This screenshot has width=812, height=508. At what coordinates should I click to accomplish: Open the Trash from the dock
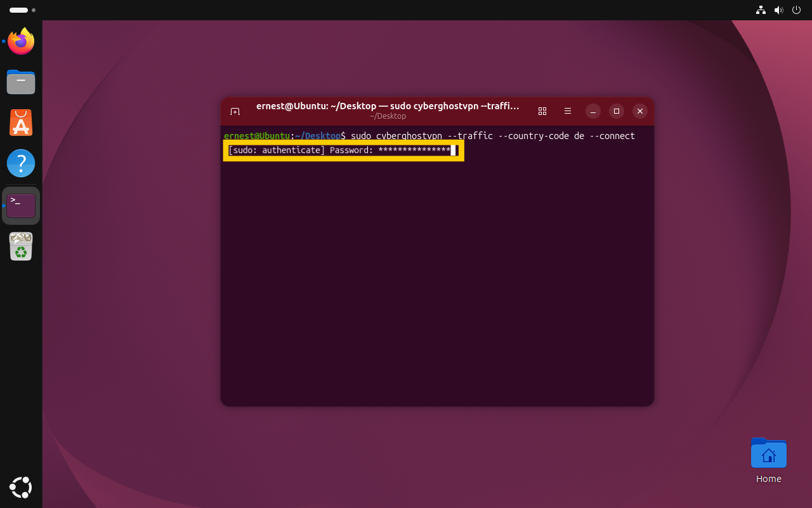[x=21, y=246]
